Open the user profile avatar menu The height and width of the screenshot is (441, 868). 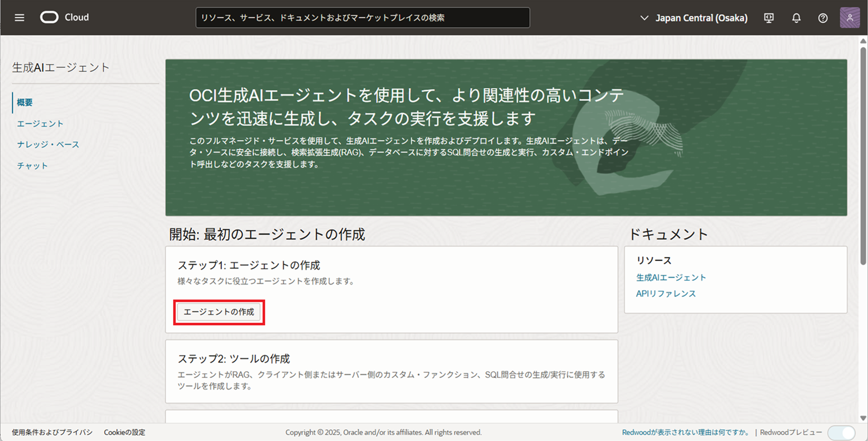pyautogui.click(x=850, y=18)
